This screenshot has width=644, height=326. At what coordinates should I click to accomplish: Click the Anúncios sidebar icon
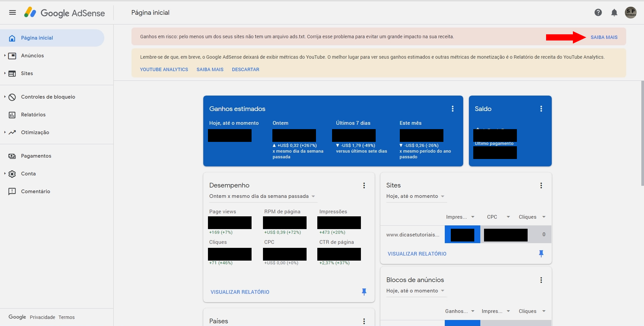[x=12, y=56]
